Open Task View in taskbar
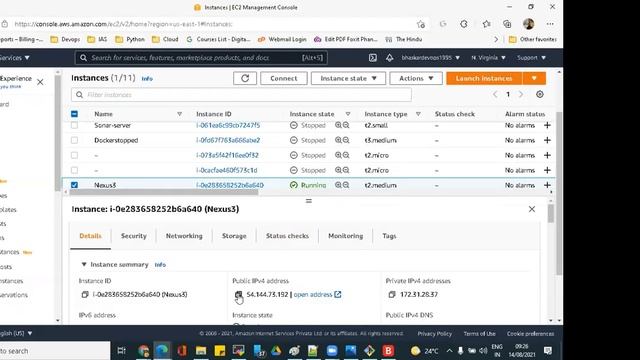 pos(121,351)
